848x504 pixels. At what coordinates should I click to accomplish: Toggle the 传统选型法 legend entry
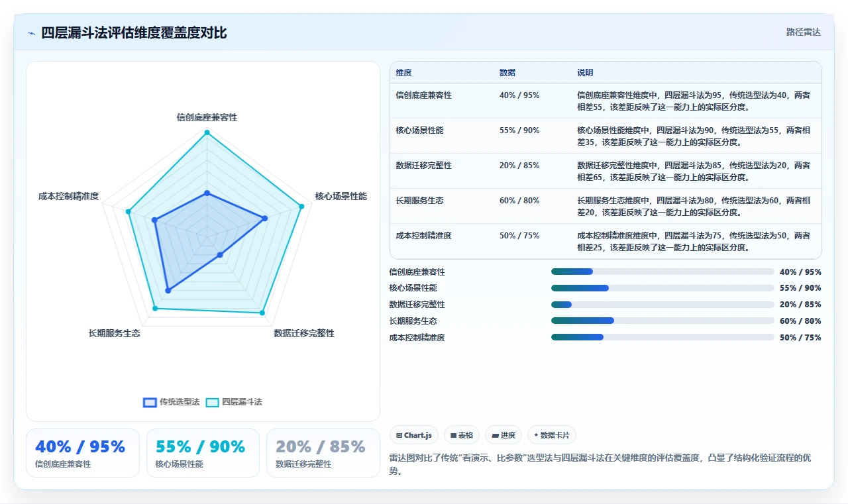[172, 402]
